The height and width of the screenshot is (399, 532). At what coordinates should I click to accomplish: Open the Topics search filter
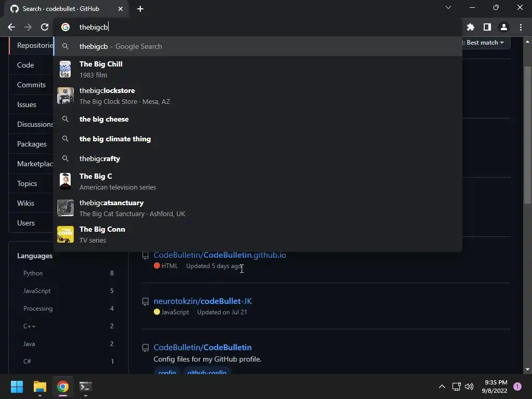pyautogui.click(x=31, y=183)
